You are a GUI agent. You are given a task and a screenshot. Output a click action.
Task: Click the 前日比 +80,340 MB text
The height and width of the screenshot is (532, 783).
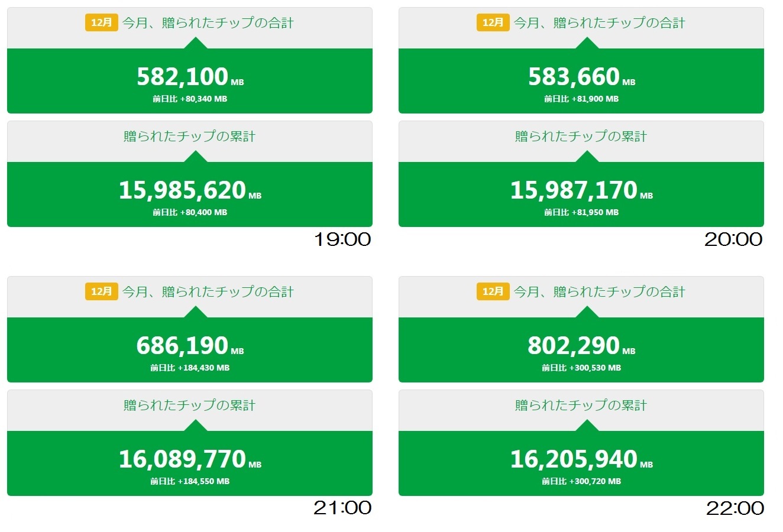pos(190,99)
